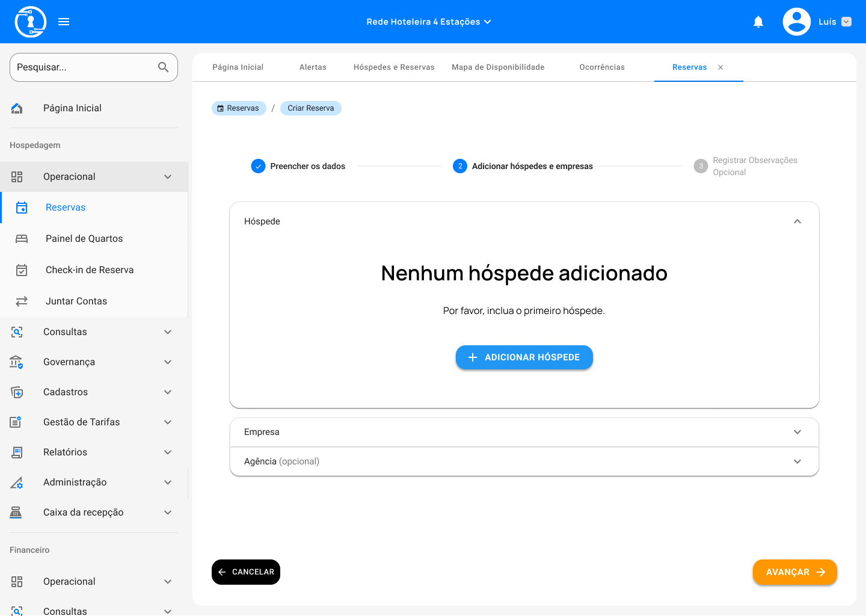This screenshot has height=616, width=866.
Task: Click the search magnifier icon
Action: 163,67
